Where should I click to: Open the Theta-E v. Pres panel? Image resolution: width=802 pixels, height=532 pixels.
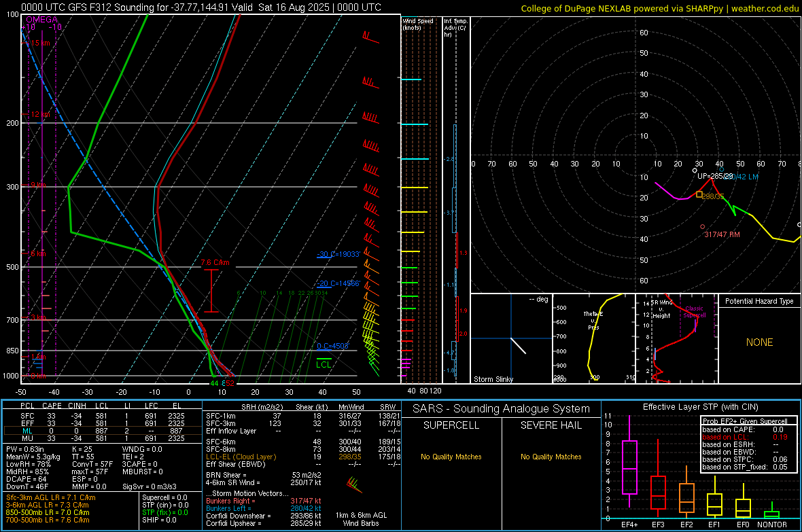point(594,338)
